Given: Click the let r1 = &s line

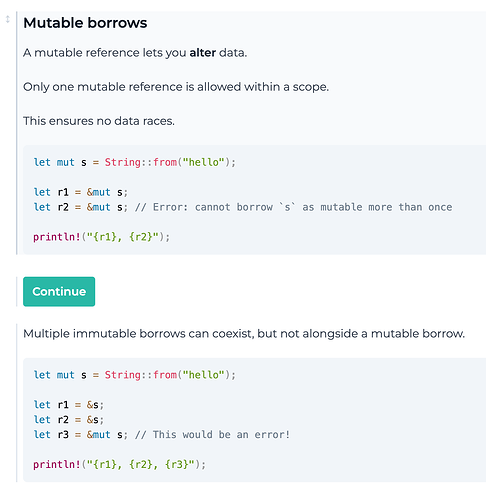Looking at the screenshot, I should tap(69, 405).
